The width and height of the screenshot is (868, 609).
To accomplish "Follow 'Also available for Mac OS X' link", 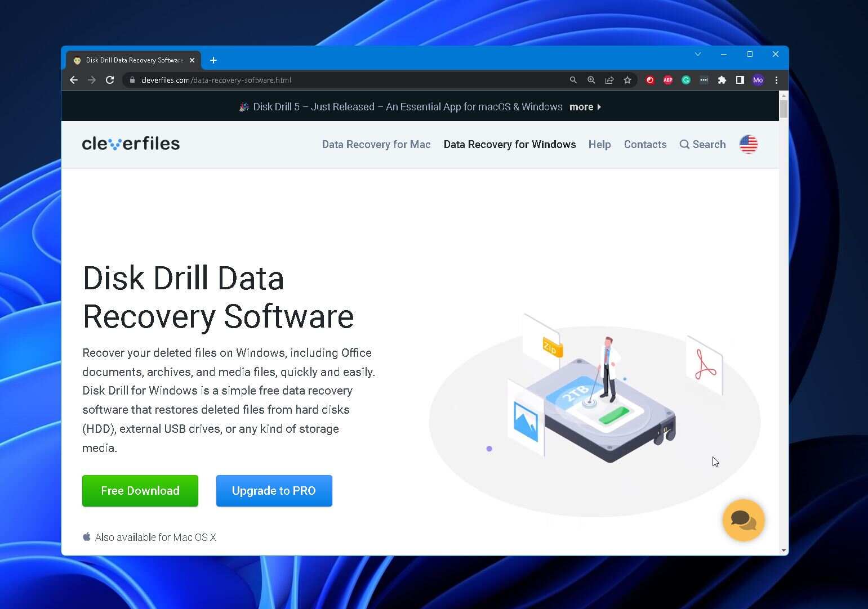I will [x=149, y=537].
